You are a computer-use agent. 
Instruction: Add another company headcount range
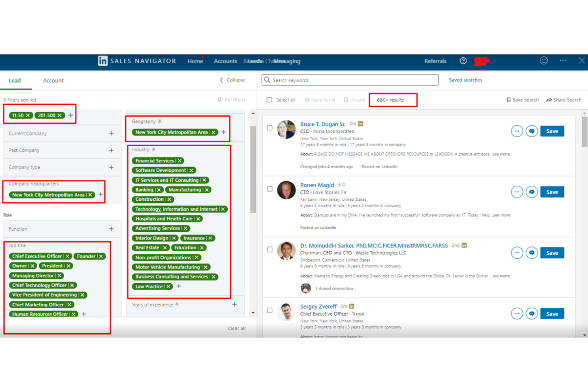(71, 116)
